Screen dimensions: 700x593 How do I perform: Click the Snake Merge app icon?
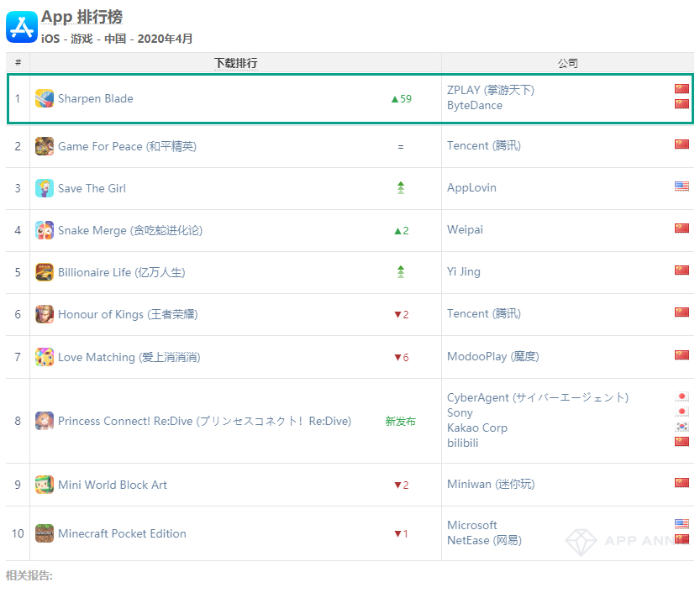pos(45,230)
